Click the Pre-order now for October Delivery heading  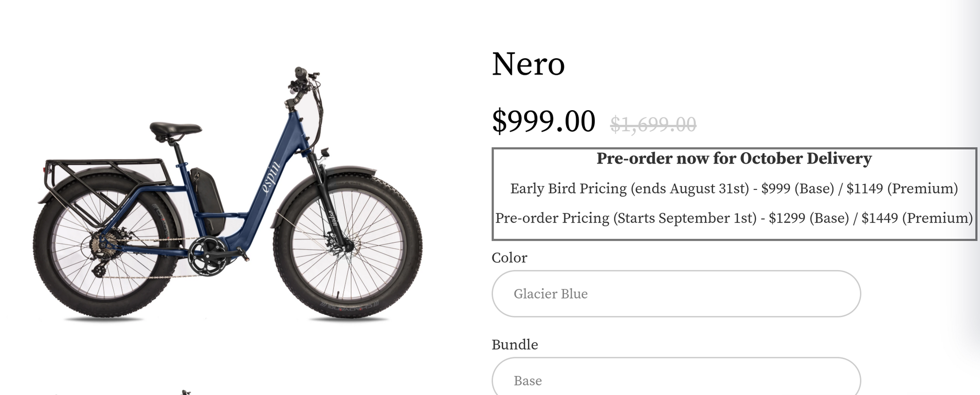pos(734,159)
